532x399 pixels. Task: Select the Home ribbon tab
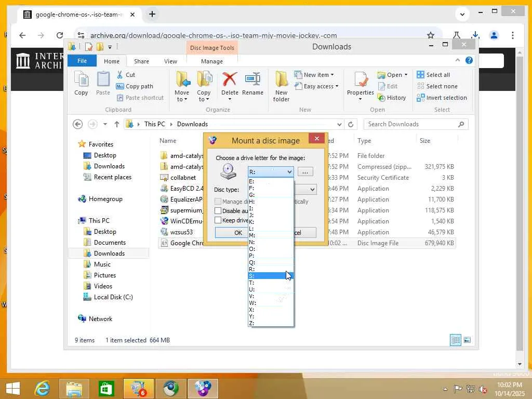coord(112,61)
